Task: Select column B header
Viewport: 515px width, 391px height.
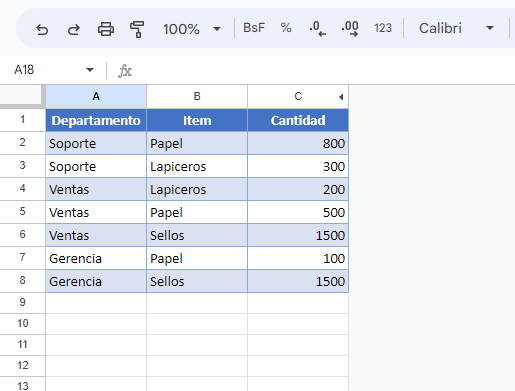Action: click(x=197, y=97)
